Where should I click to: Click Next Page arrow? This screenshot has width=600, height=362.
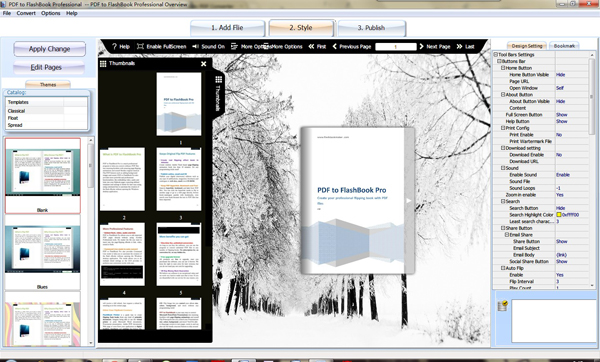coord(421,46)
